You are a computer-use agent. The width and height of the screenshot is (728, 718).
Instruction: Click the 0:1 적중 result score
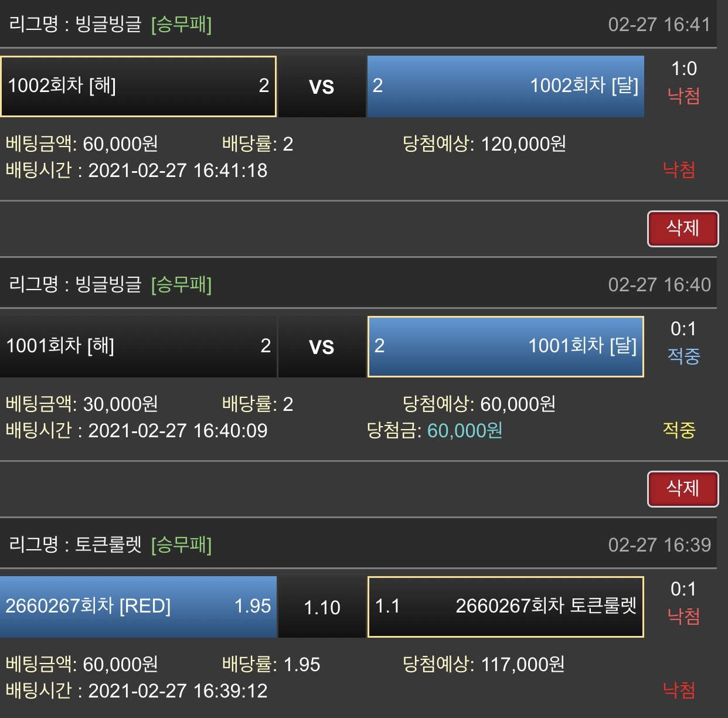tap(683, 329)
